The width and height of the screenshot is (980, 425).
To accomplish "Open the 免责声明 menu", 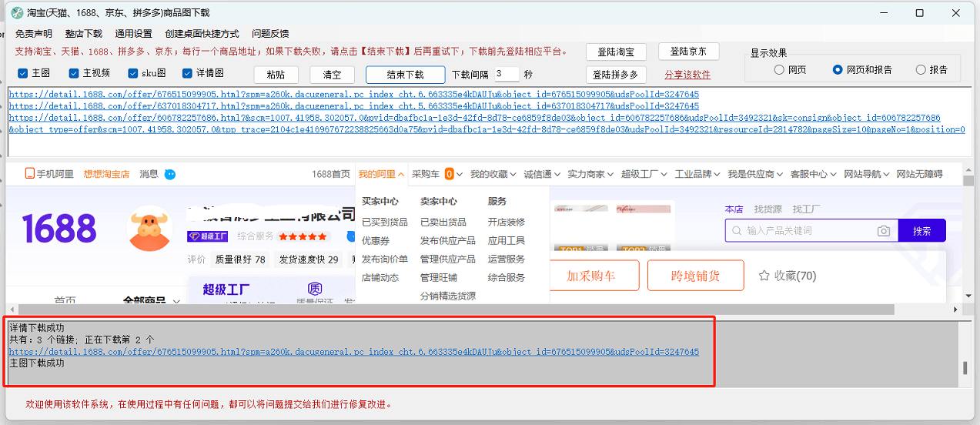I will [33, 34].
